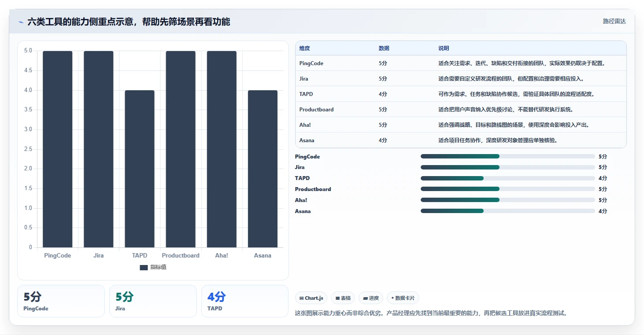Viewport: 644px width, 335px height.
Task: Click the 5.0 tick on the y-axis
Action: pos(28,51)
